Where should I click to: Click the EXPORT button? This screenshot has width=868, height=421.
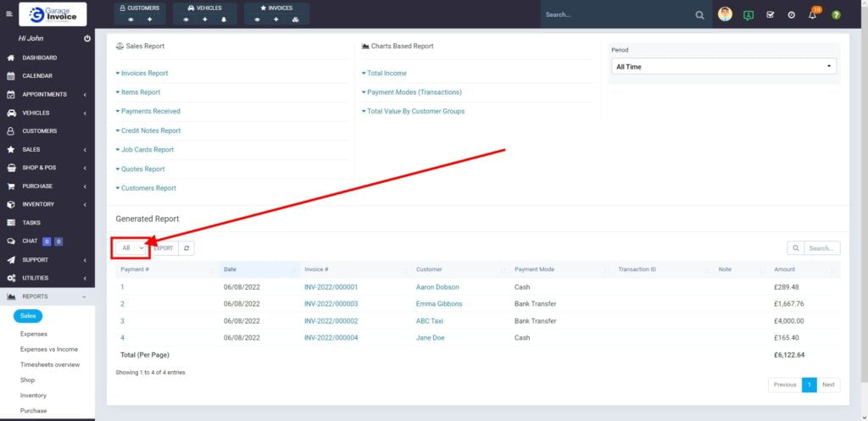(x=164, y=248)
